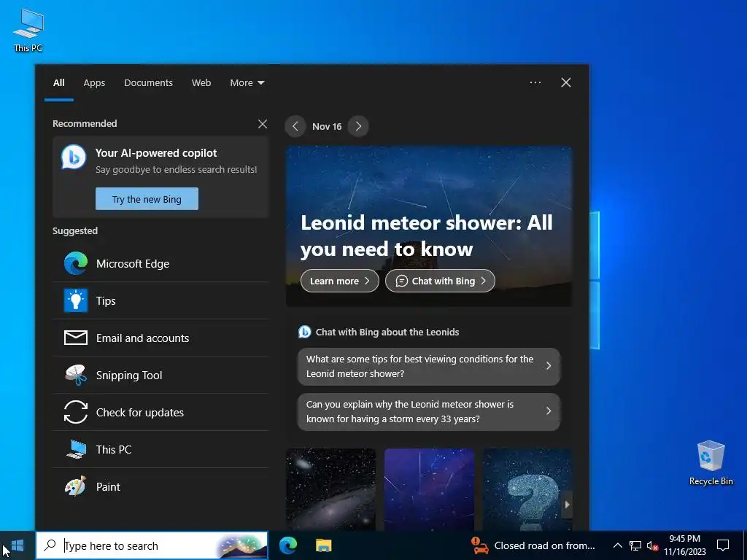Click search magnifier icon in taskbar
747x560 pixels.
tap(50, 545)
